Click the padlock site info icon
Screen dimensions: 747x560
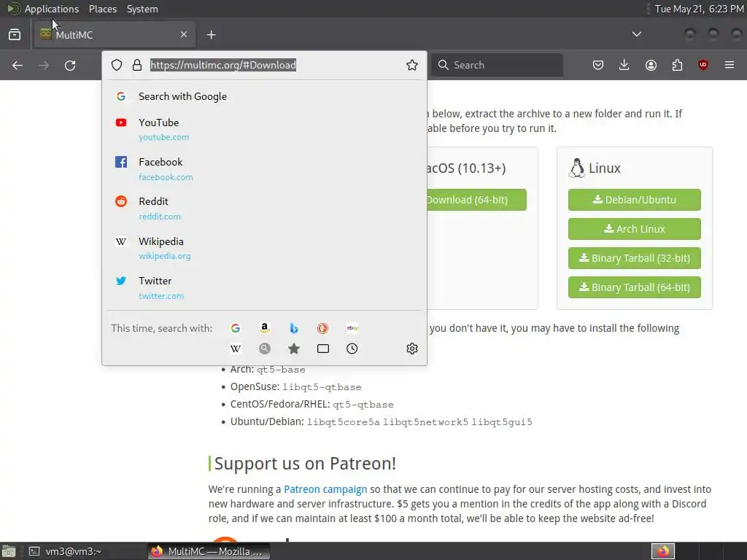point(137,65)
